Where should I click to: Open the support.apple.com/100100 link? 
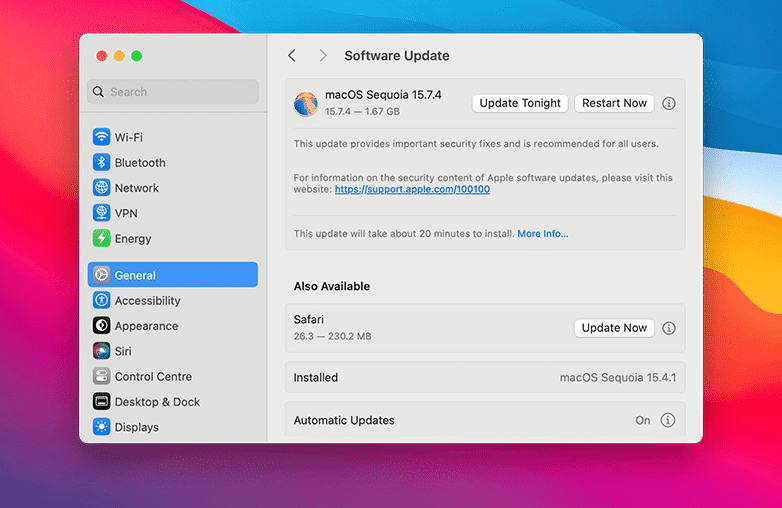tap(412, 189)
